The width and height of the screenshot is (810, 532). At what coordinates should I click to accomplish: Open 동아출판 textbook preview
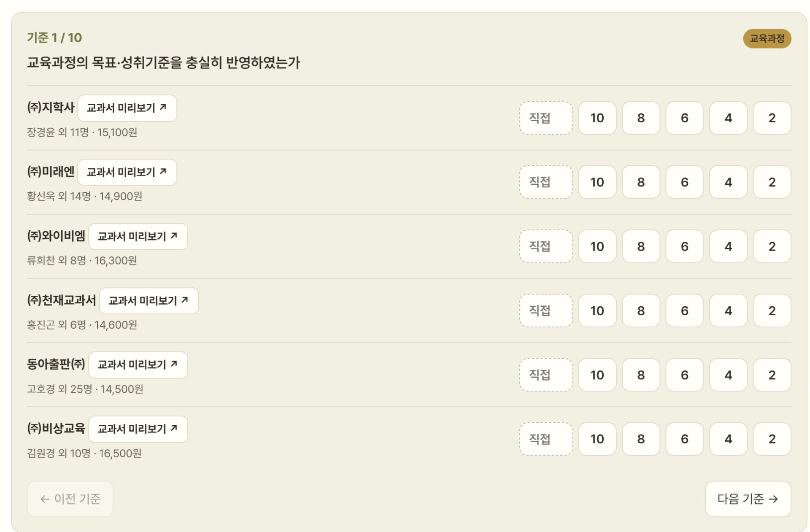(x=138, y=365)
